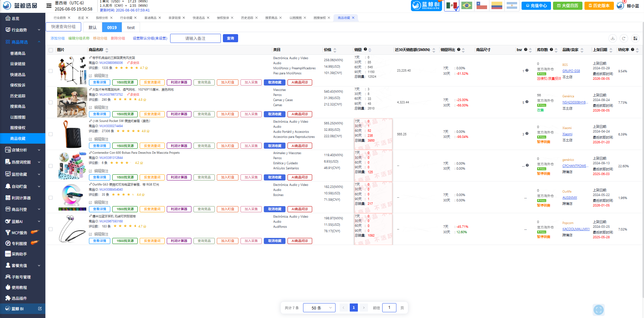Open the 50 条 page size dropdown
This screenshot has height=318, width=644.
(x=319, y=308)
